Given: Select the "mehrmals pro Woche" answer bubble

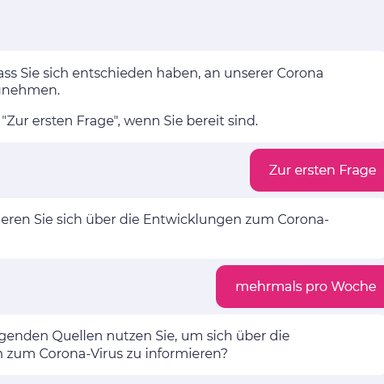Looking at the screenshot, I should [x=300, y=286].
